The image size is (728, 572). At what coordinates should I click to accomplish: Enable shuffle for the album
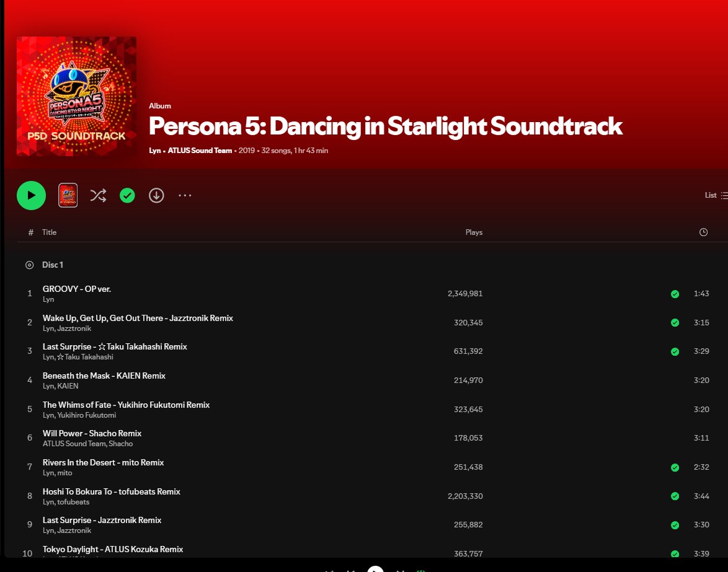pyautogui.click(x=98, y=195)
